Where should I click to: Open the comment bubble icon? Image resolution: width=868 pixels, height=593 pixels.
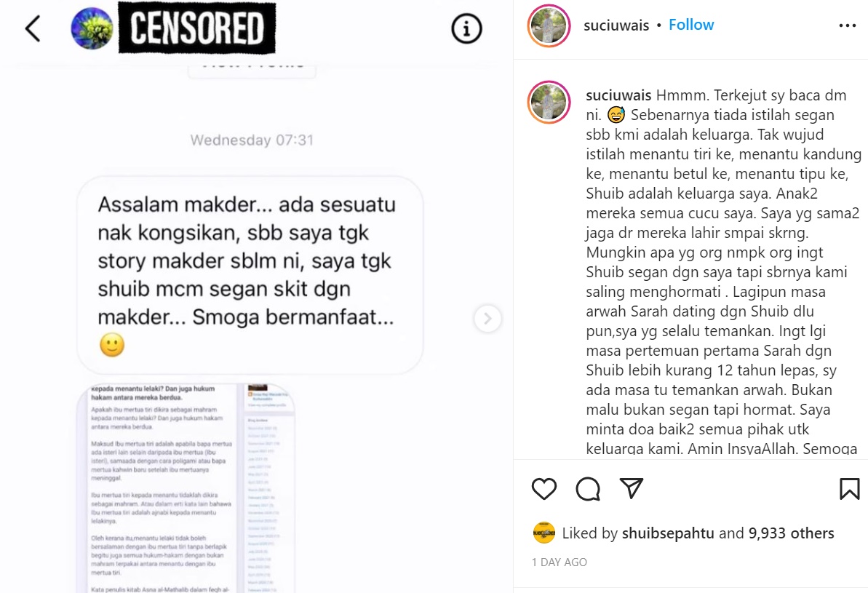coord(587,489)
